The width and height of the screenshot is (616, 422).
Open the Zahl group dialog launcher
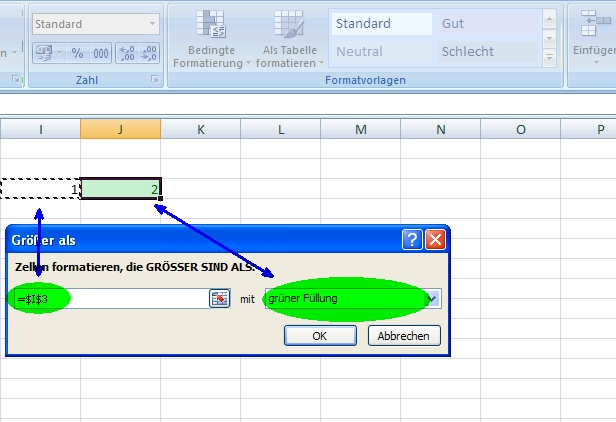pyautogui.click(x=155, y=79)
